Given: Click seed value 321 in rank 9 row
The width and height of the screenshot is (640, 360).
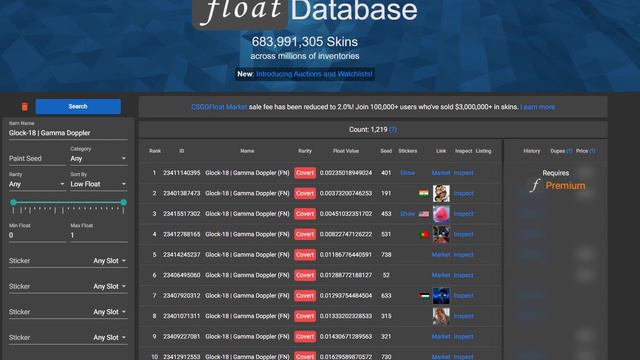Looking at the screenshot, I should (x=386, y=337).
